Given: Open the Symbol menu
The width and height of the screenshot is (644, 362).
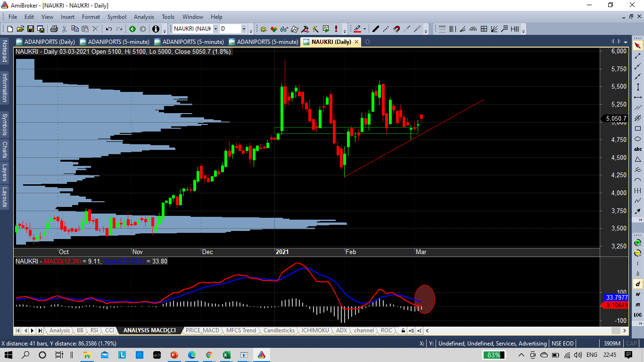Looking at the screenshot, I should [x=117, y=17].
